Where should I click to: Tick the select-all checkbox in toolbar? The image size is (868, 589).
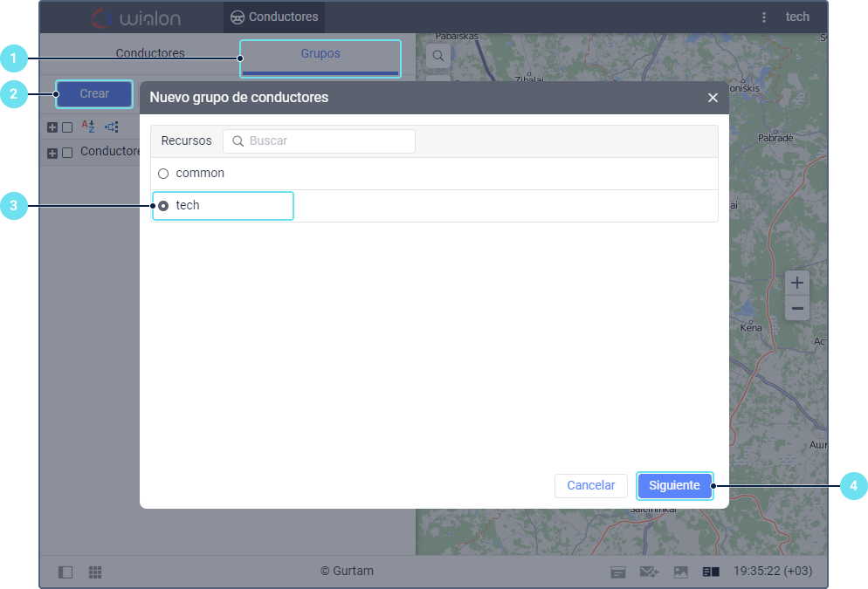67,127
